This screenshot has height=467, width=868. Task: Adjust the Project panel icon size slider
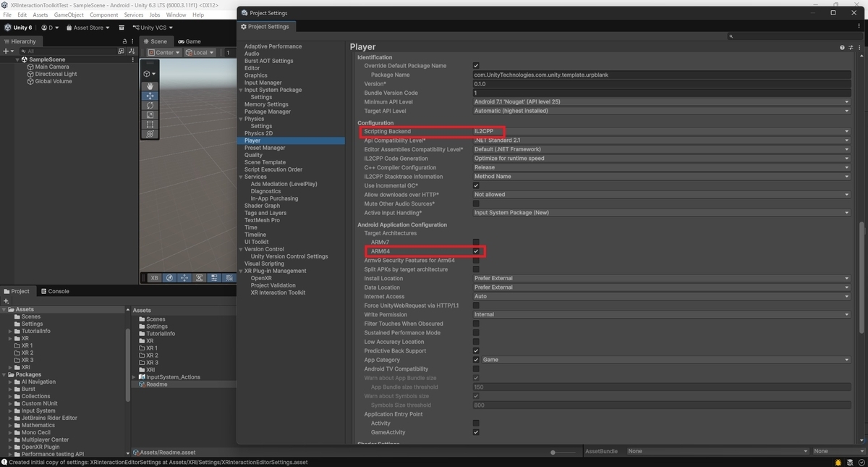[563, 452]
